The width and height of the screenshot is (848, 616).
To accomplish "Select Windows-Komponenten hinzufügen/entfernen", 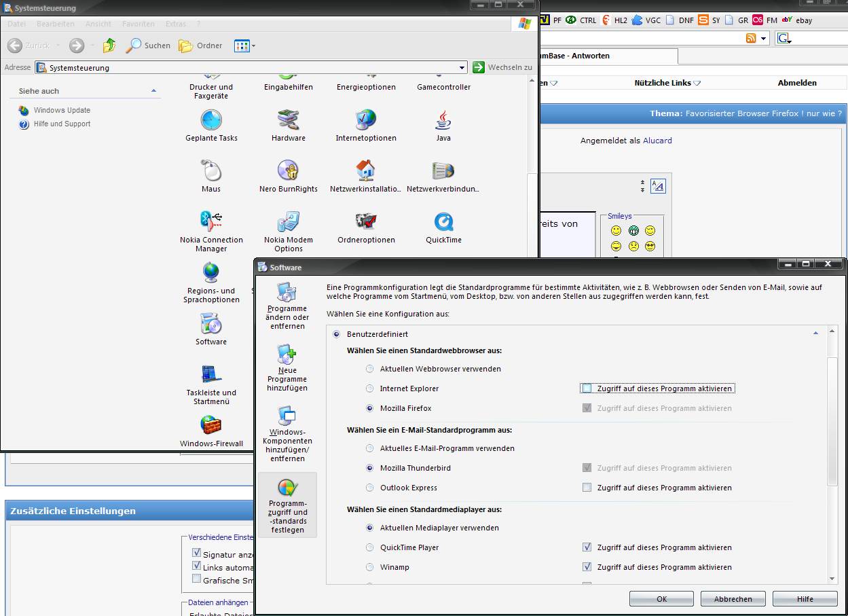I will pyautogui.click(x=287, y=434).
